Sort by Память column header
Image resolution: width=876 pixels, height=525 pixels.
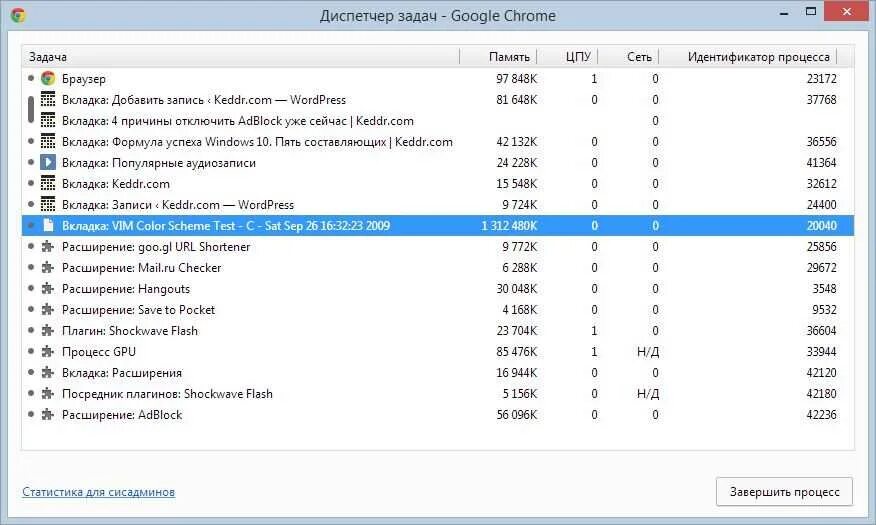point(498,56)
